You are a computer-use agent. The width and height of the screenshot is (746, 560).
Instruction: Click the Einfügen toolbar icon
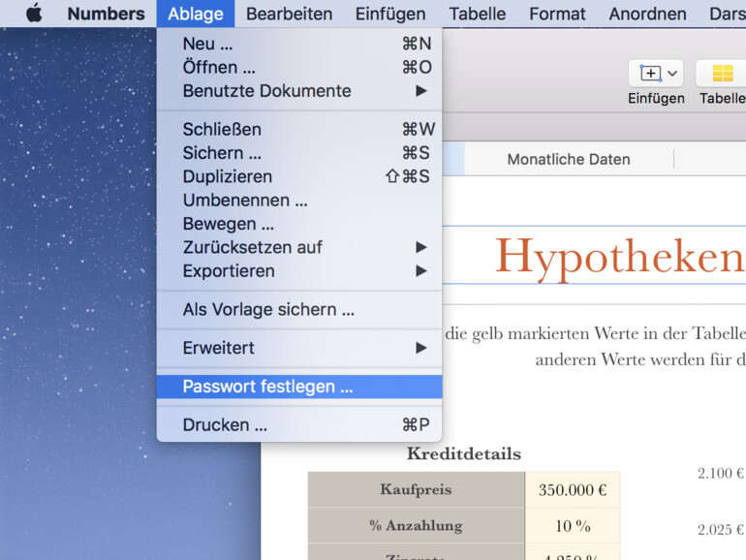point(650,74)
